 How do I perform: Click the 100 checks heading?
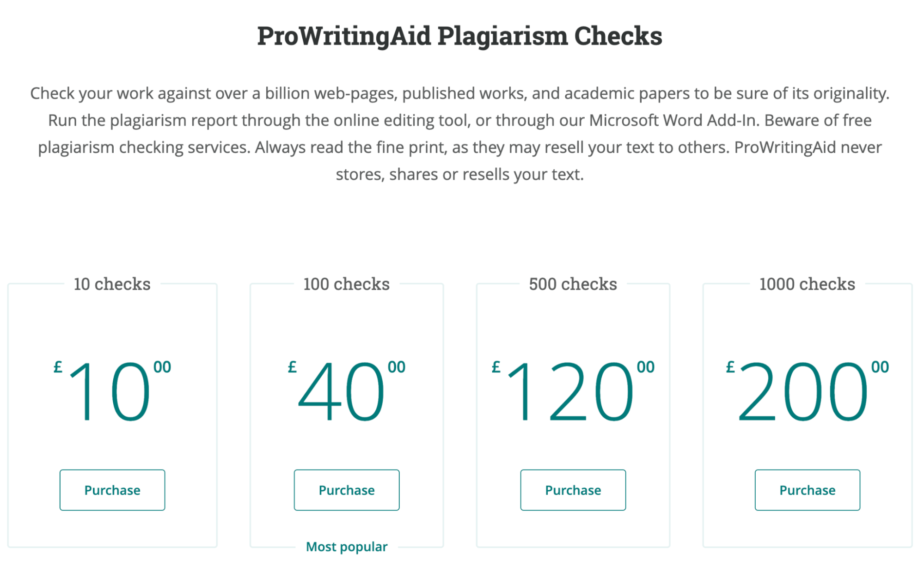pyautogui.click(x=346, y=284)
